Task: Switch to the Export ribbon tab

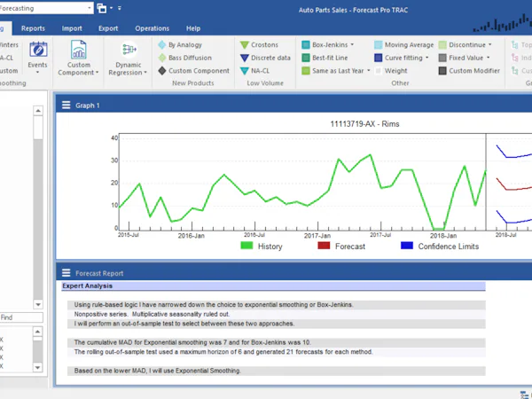Action: click(108, 28)
